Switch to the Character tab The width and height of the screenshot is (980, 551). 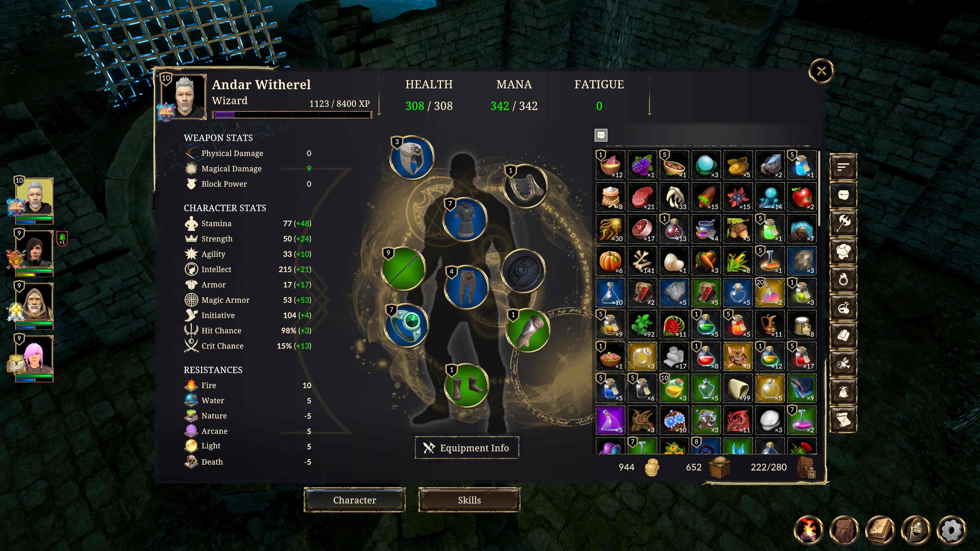click(354, 500)
